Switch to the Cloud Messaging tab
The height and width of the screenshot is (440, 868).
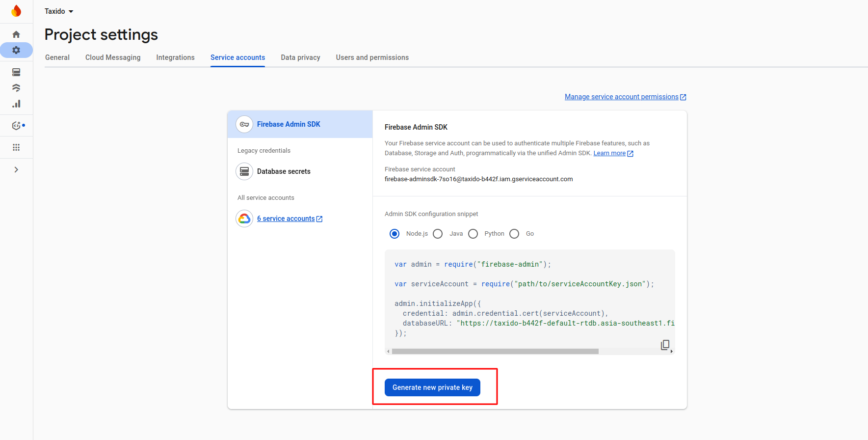[113, 57]
